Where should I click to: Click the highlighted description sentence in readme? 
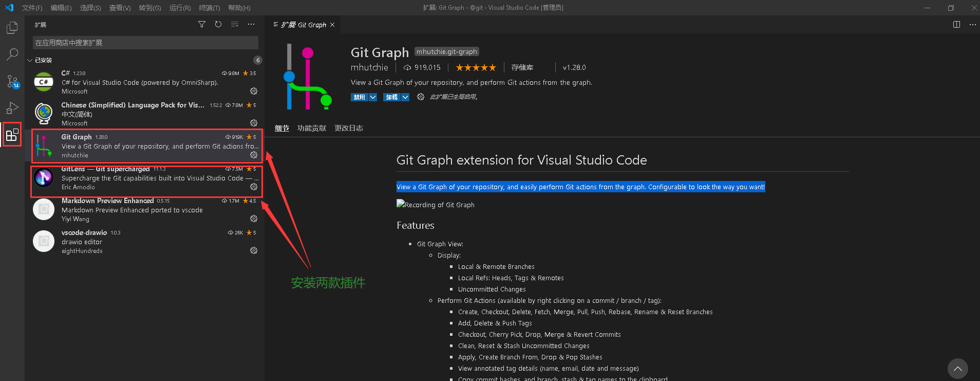pyautogui.click(x=580, y=187)
